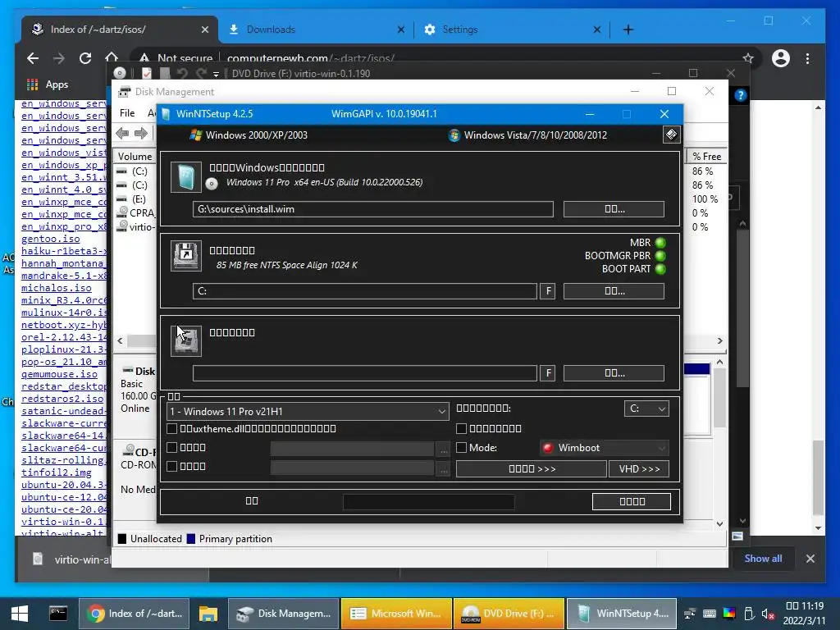The height and width of the screenshot is (630, 840).
Task: Bookmark the page with the star icon
Action: click(748, 58)
